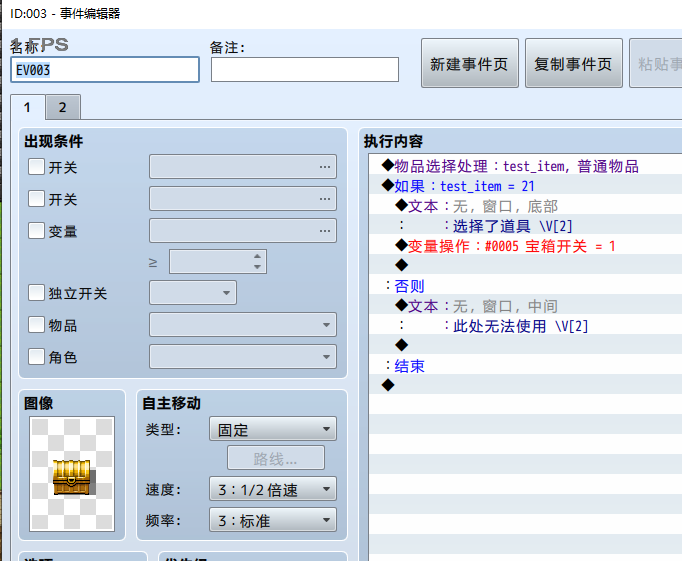Switch to event page tab 1
Screen dimensions: 682x561
tap(27, 107)
